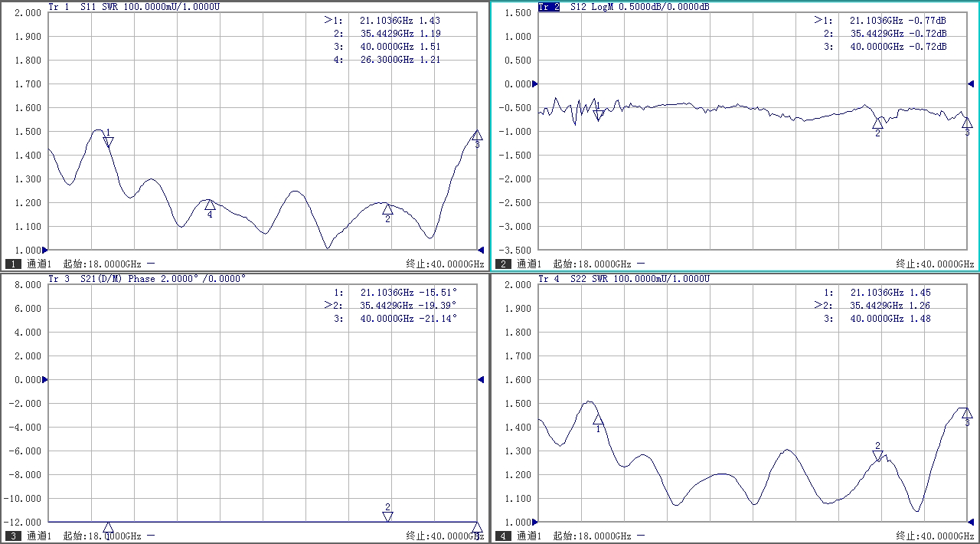Click window 3 number badge

[x=13, y=536]
